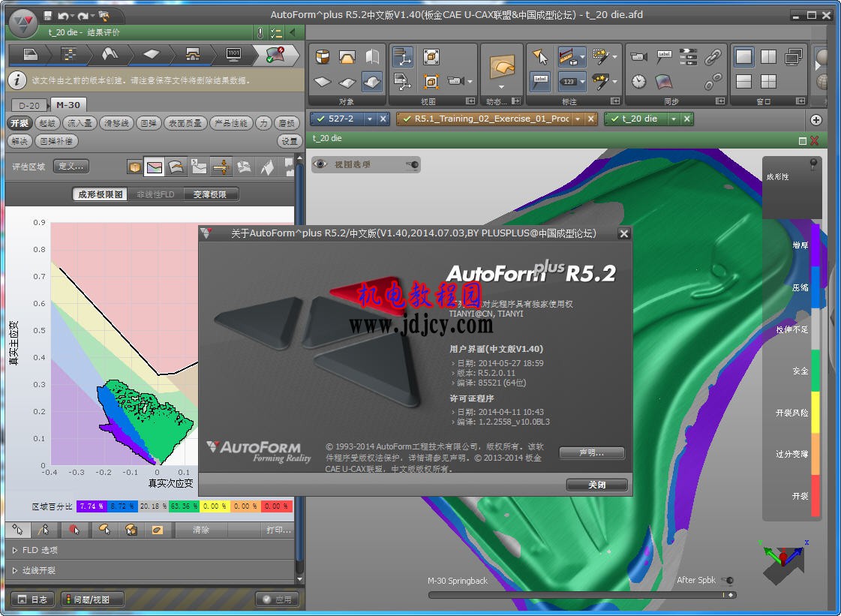
Task: Toggle the 起皱 results category
Action: click(x=47, y=123)
